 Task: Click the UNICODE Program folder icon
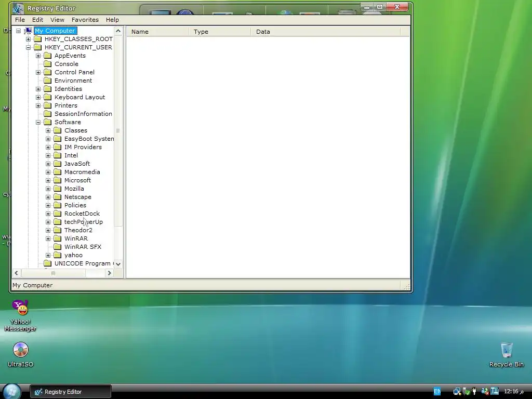(48, 263)
